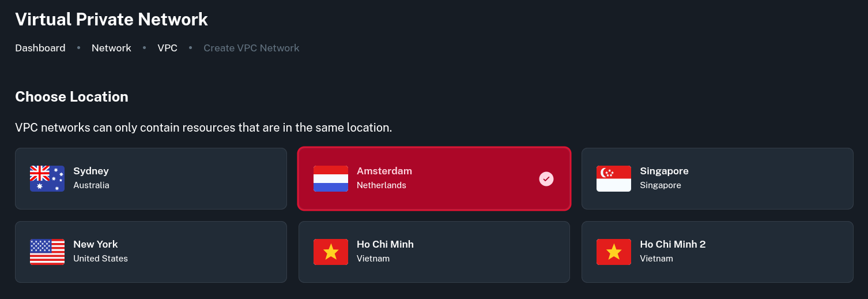Select Sydney as the VPC location
Viewport: 868px width, 299px height.
tap(150, 178)
